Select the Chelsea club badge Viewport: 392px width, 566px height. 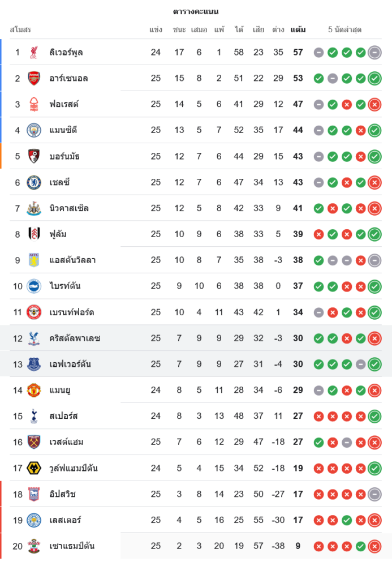(34, 182)
